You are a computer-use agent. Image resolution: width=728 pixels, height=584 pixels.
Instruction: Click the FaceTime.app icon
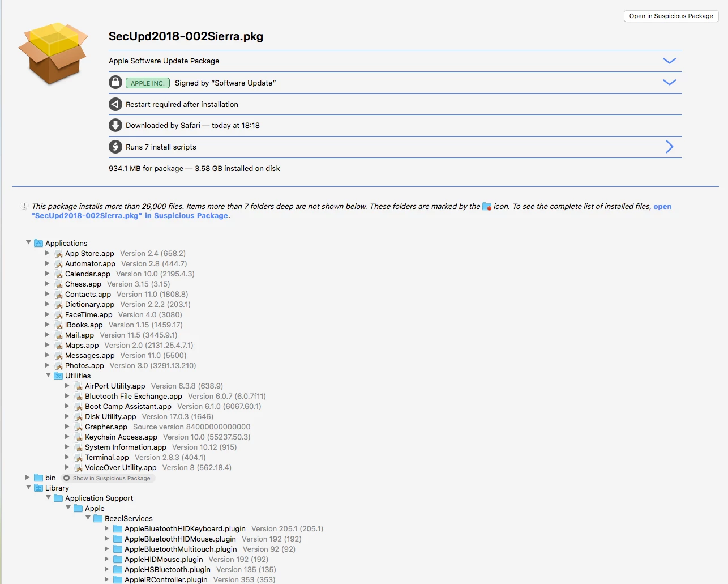pos(58,315)
